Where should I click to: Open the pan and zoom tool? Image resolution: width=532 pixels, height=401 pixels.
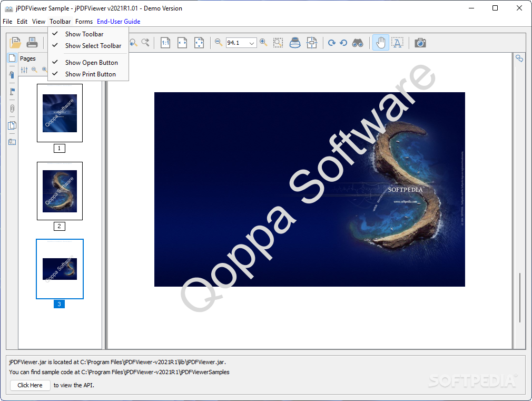[312, 43]
